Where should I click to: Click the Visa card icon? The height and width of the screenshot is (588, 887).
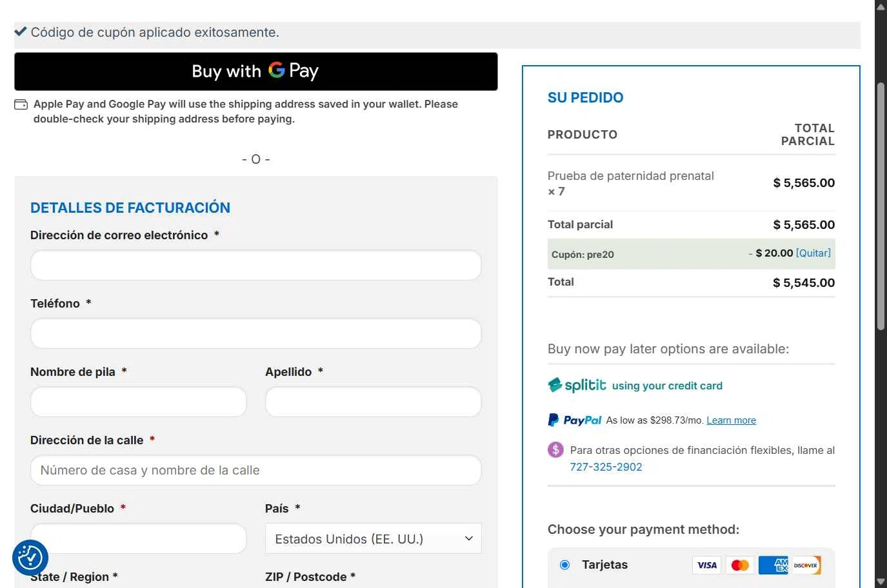pos(707,565)
